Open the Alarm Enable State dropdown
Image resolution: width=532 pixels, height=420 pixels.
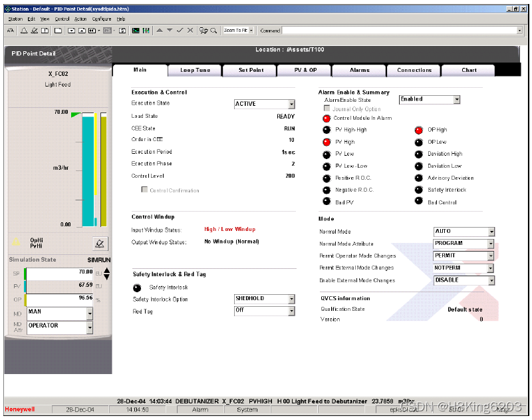(429, 99)
